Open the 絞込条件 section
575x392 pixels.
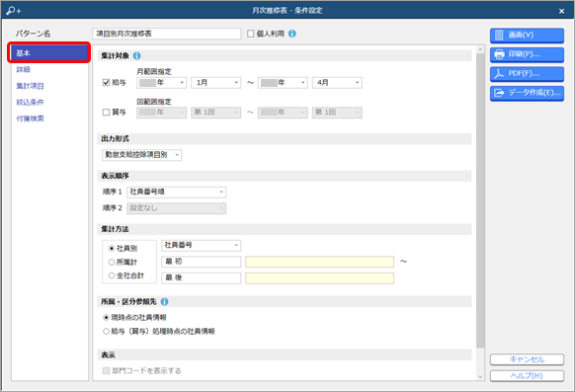pos(30,103)
